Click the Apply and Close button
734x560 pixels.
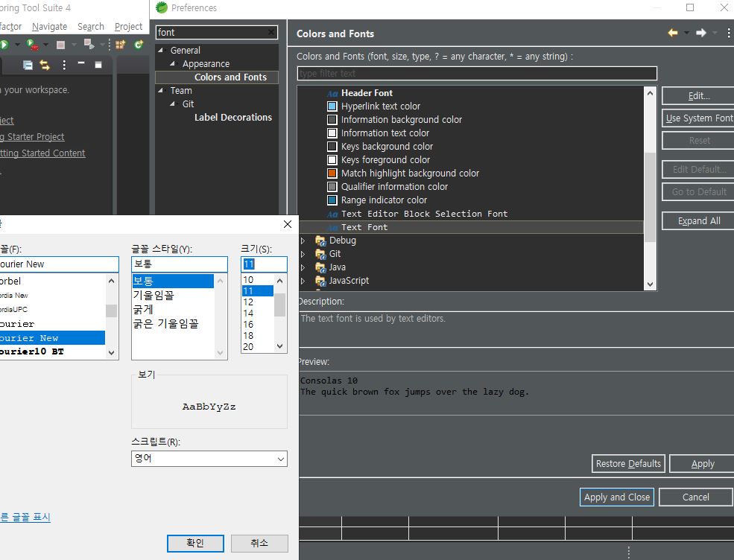tap(616, 497)
